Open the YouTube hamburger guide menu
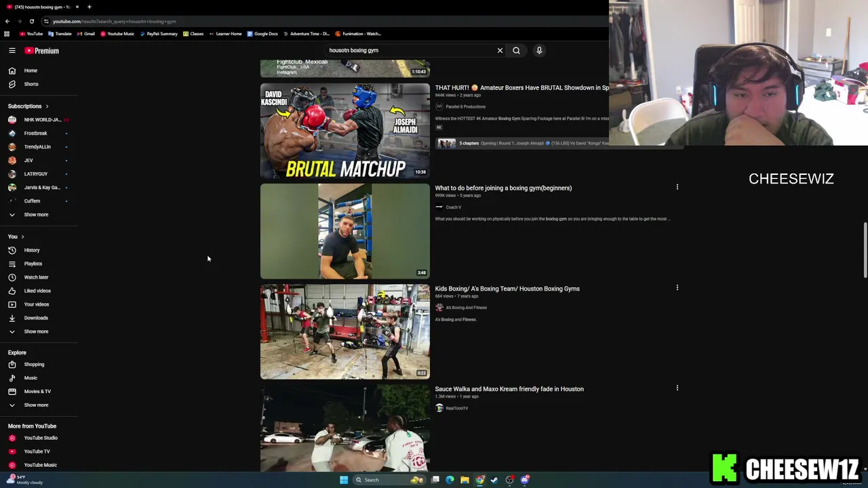The image size is (868, 488). coord(12,51)
